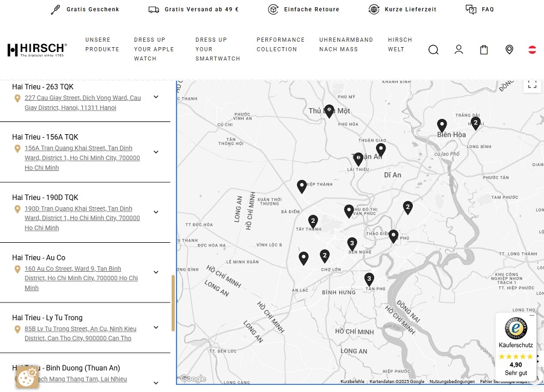544x392 pixels.
Task: Click the store list scrollbar thumb
Action: coord(173,303)
